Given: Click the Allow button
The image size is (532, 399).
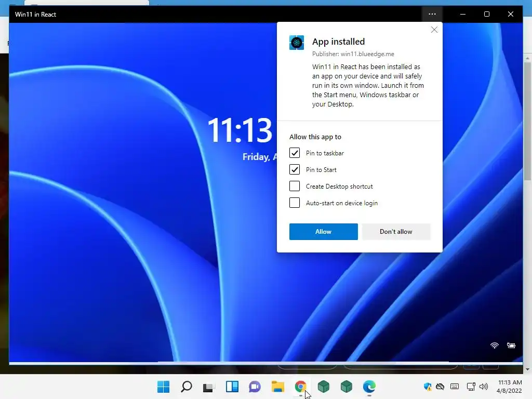Looking at the screenshot, I should [x=323, y=232].
